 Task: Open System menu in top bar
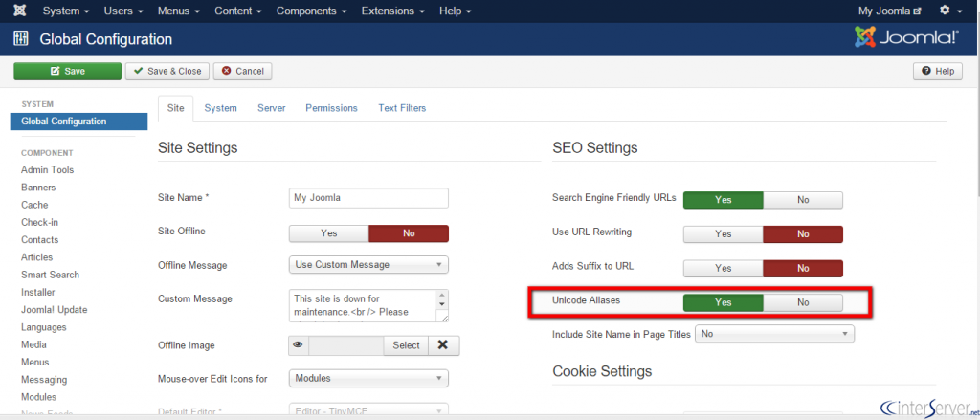66,11
